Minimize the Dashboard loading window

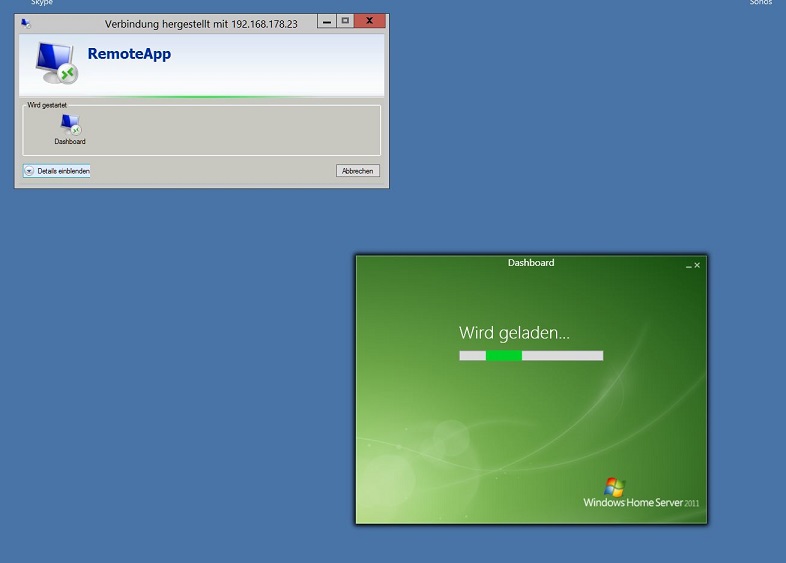[x=688, y=266]
